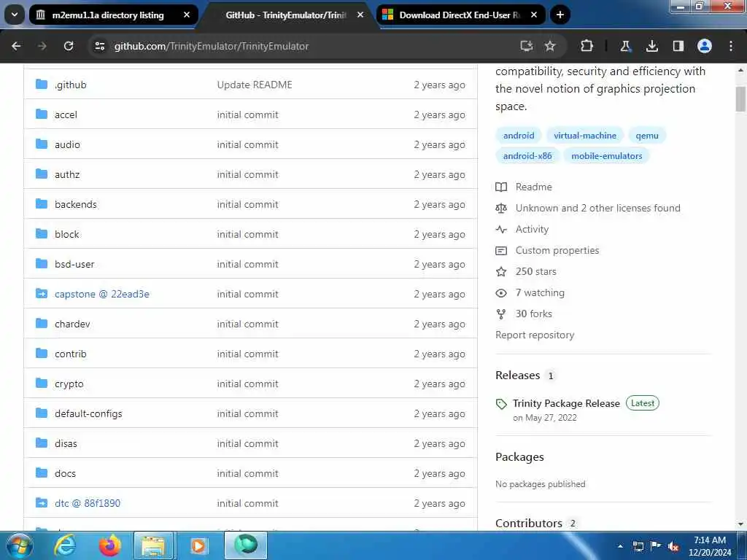
Task: Go back using the browser back arrow
Action: [16, 46]
